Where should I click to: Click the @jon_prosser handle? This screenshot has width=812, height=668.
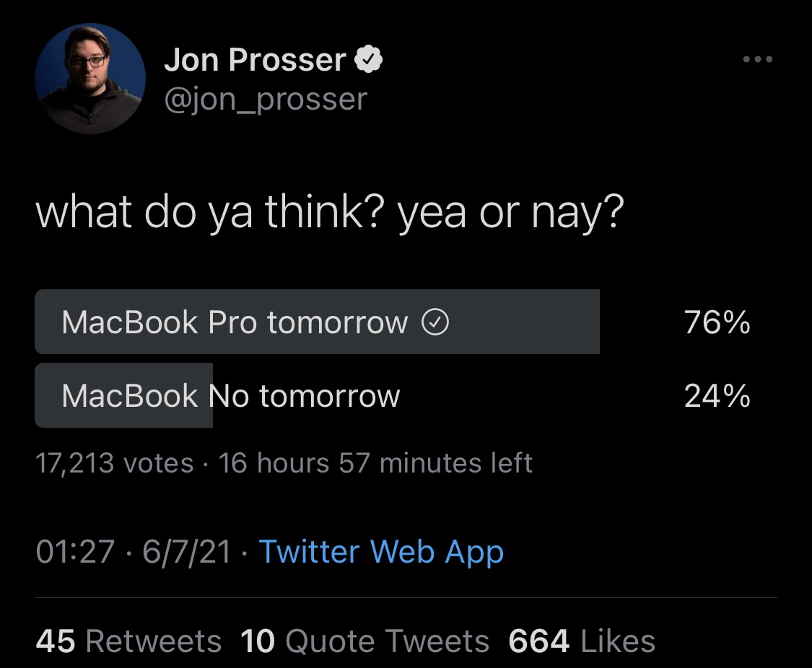[266, 100]
